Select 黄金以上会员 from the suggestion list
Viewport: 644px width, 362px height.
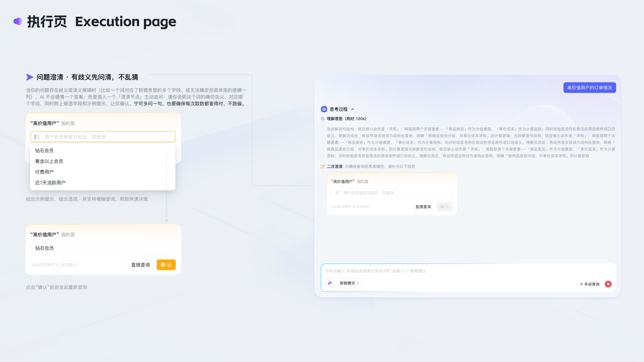click(x=103, y=161)
